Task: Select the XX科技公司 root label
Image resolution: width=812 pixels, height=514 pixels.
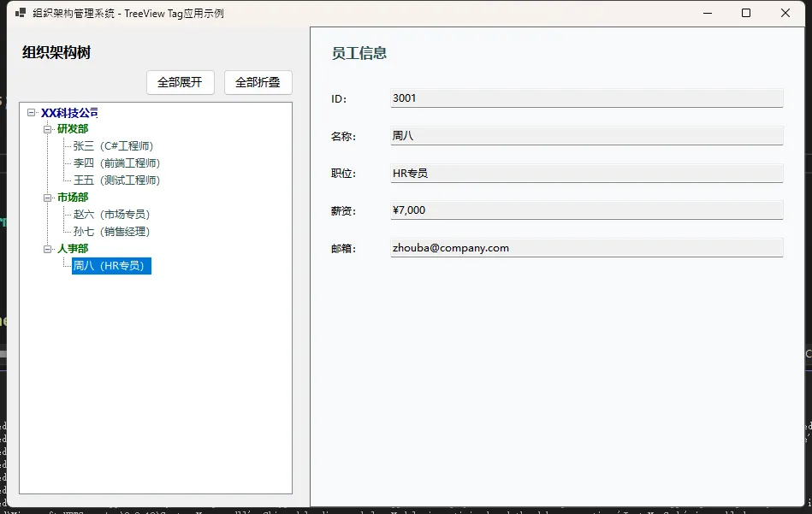Action: [69, 113]
